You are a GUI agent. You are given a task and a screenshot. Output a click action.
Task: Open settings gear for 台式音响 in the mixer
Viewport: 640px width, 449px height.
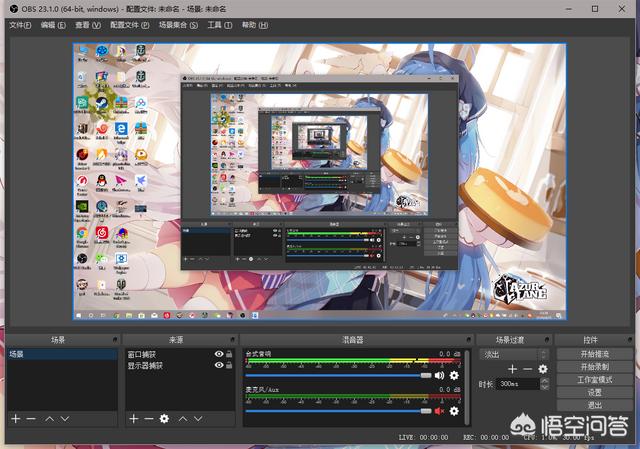(x=454, y=375)
